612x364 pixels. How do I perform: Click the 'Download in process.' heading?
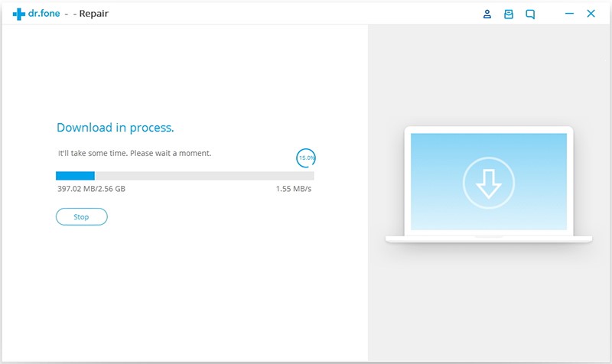click(116, 128)
